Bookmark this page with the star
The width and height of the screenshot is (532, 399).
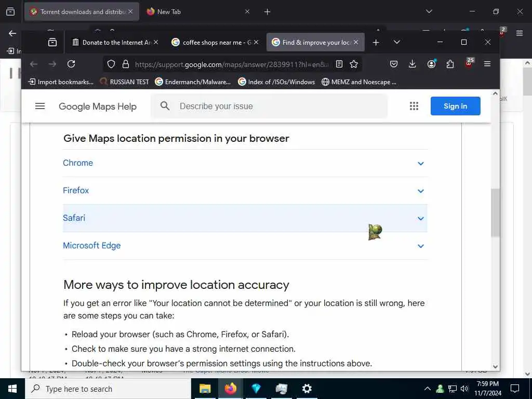[x=354, y=64]
